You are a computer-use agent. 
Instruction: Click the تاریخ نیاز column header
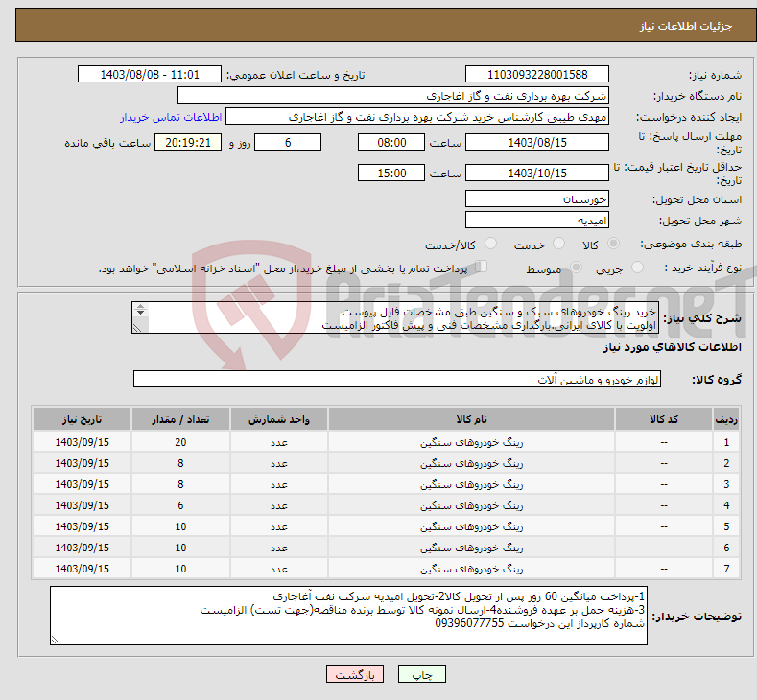(x=83, y=419)
